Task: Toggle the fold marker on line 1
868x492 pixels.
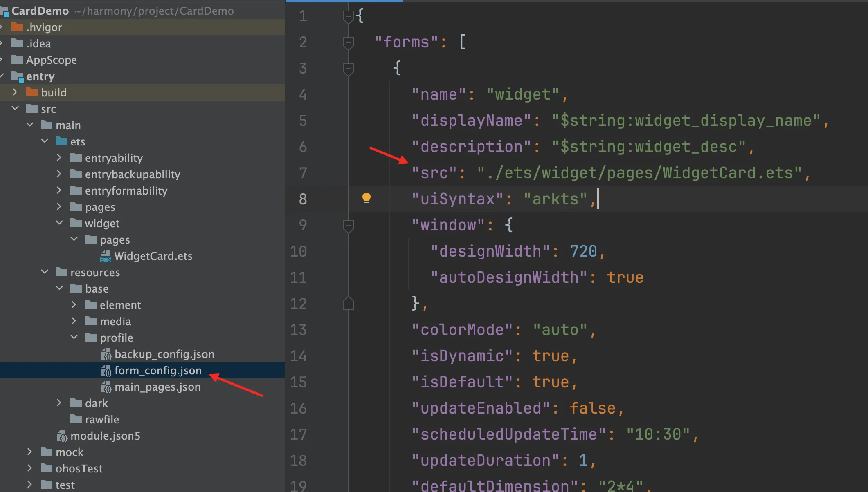Action: [x=348, y=16]
